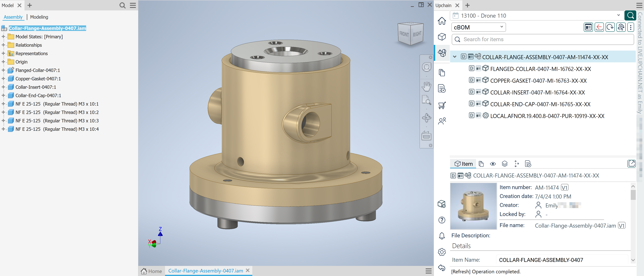Open the change requests checklist icon in sidebar
The image size is (644, 276).
point(442,88)
